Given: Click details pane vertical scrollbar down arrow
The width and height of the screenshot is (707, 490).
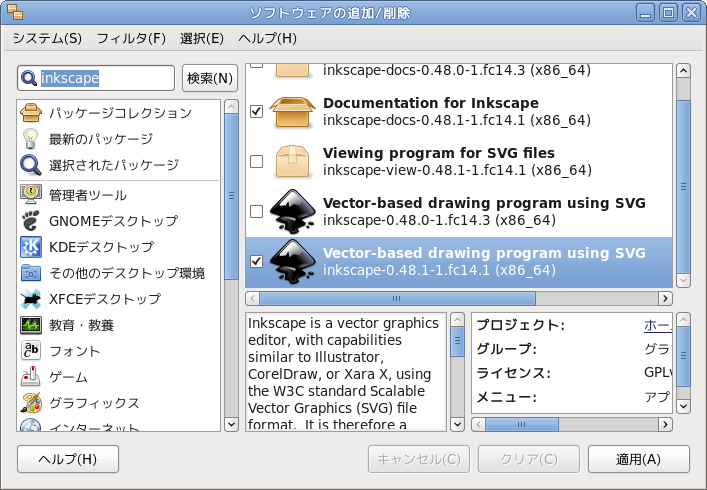Looking at the screenshot, I should point(684,406).
